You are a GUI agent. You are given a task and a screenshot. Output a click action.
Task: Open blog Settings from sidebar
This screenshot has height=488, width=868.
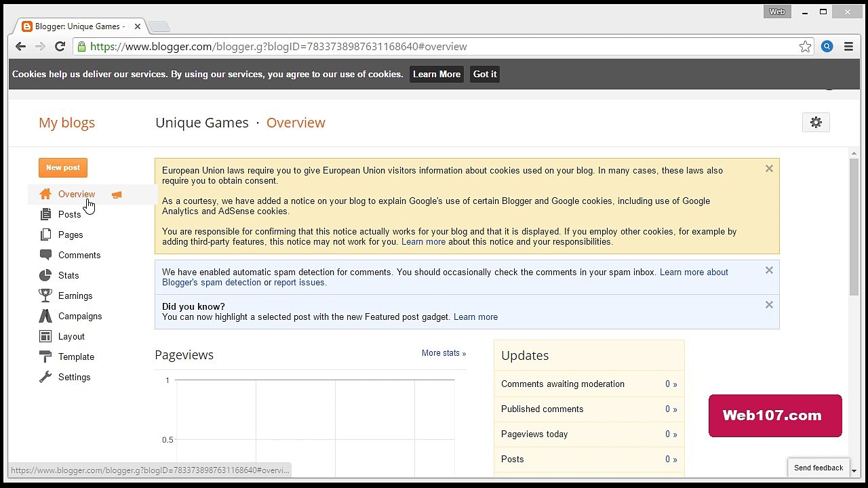(x=74, y=378)
